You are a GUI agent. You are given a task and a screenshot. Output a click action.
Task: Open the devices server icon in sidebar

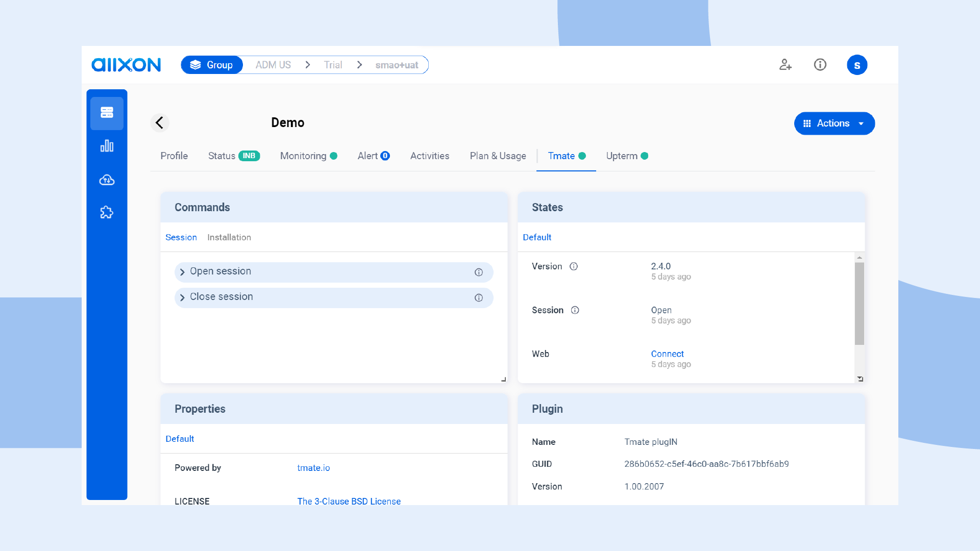[107, 113]
